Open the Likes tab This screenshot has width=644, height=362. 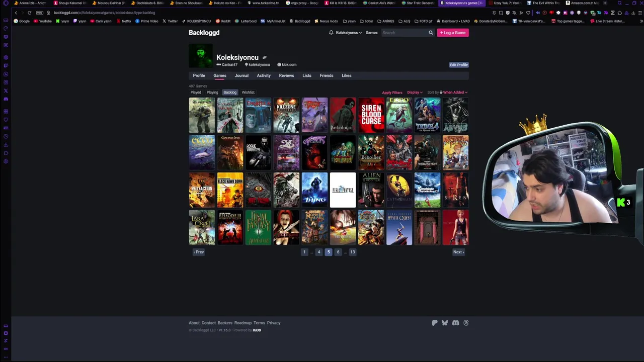(347, 75)
